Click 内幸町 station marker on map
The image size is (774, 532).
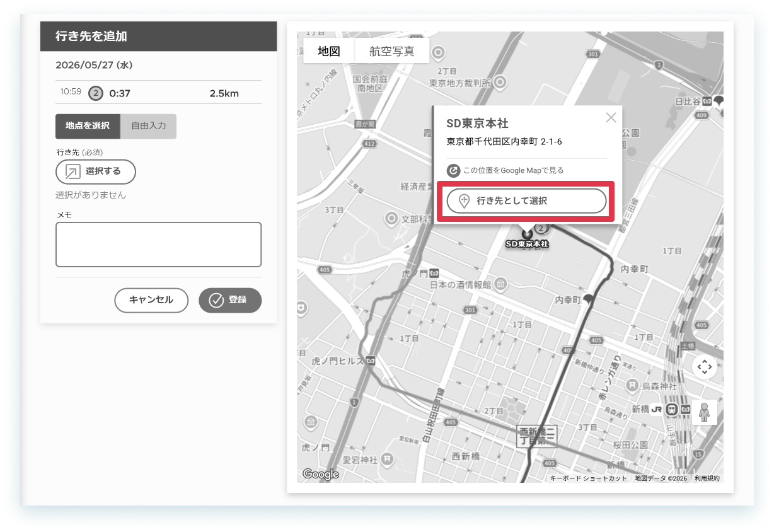pos(589,300)
